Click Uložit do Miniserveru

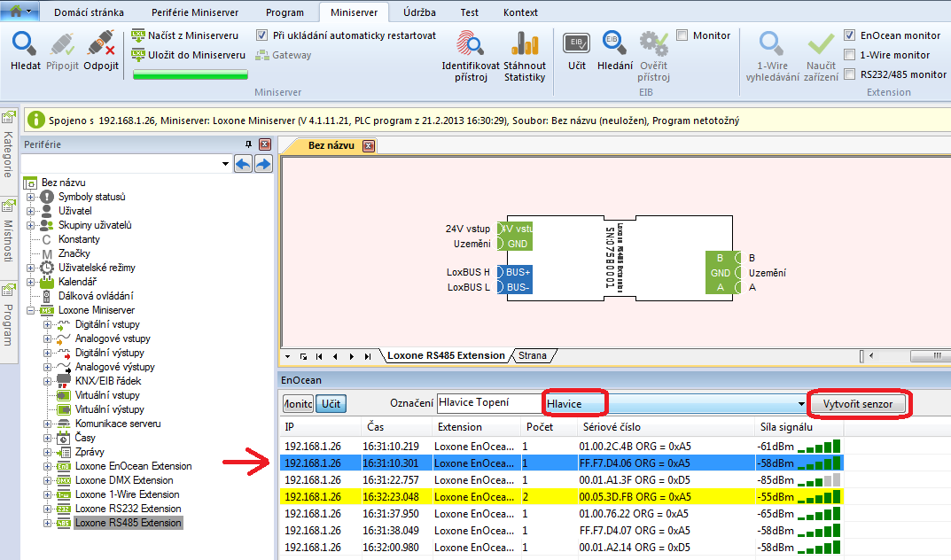pyautogui.click(x=189, y=55)
